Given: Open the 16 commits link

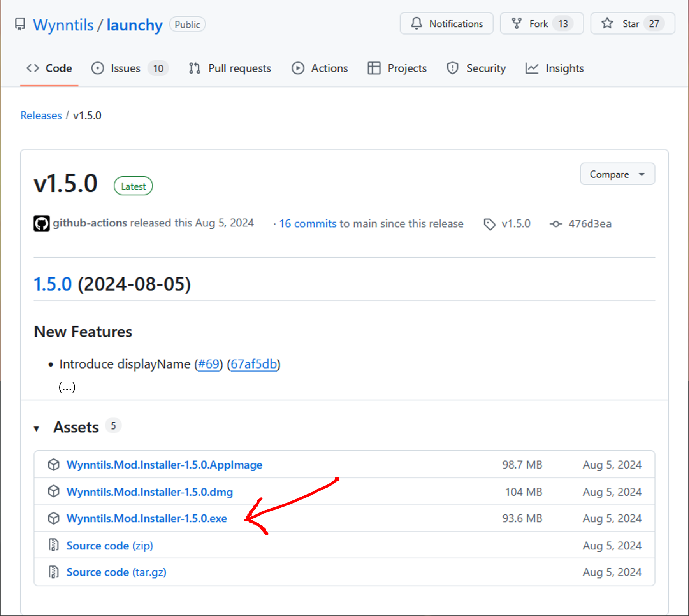Looking at the screenshot, I should click(x=308, y=224).
